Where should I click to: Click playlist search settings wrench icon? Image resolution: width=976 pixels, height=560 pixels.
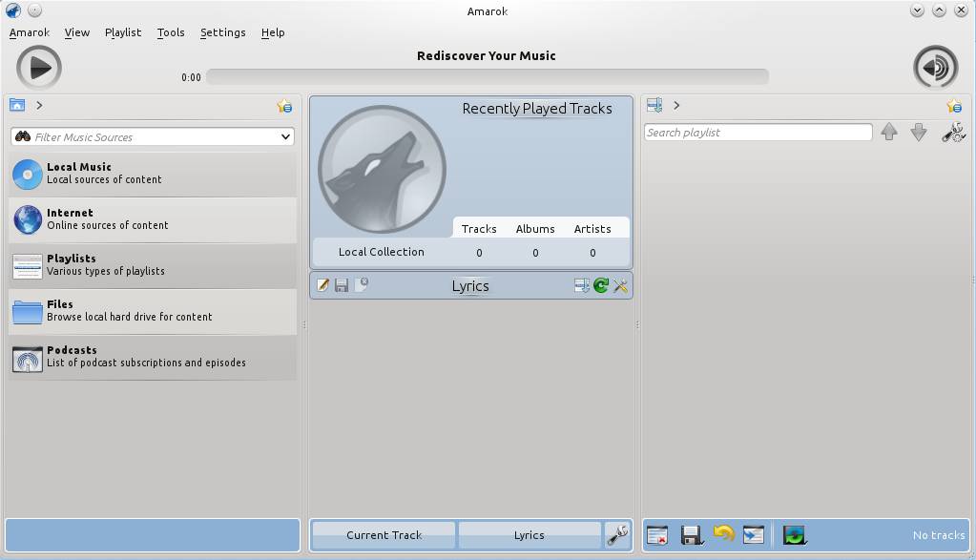coord(952,133)
